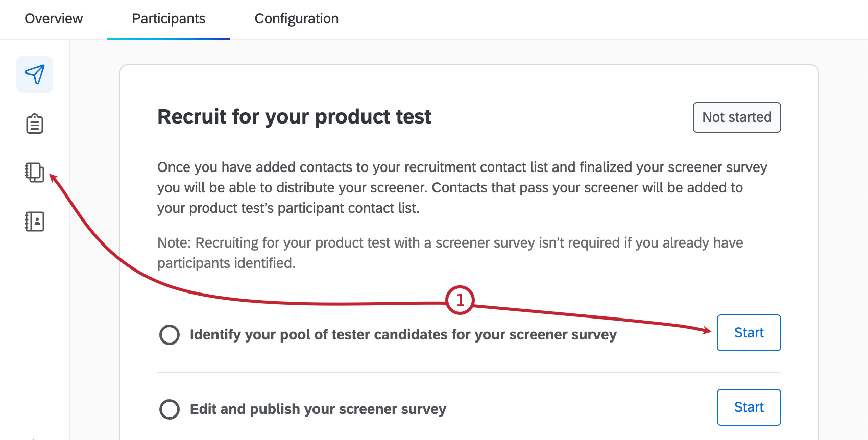The width and height of the screenshot is (868, 440).
Task: Click the Recruit for your product test heading
Action: 294,117
